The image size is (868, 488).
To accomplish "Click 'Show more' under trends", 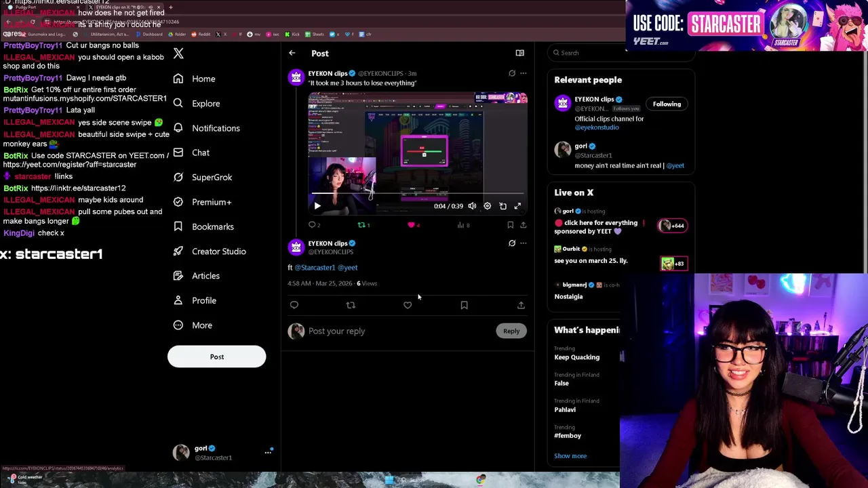I will [x=570, y=456].
